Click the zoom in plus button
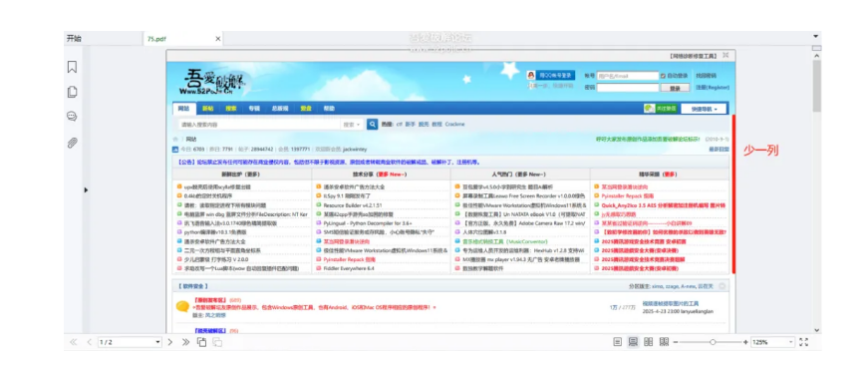This screenshot has width=868, height=366. [x=745, y=342]
